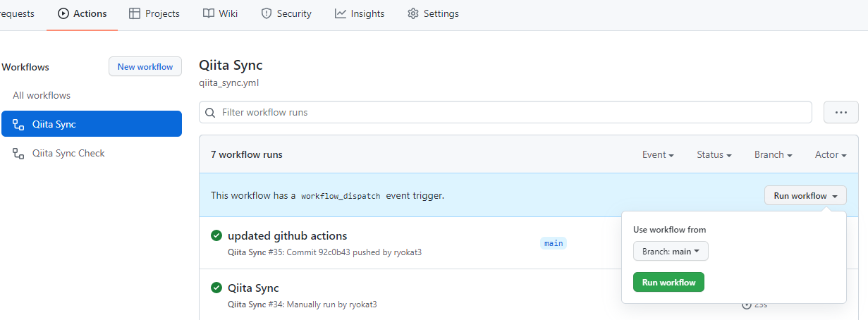Viewport: 868px width, 320px height.
Task: Click the Insights graph icon
Action: click(341, 13)
